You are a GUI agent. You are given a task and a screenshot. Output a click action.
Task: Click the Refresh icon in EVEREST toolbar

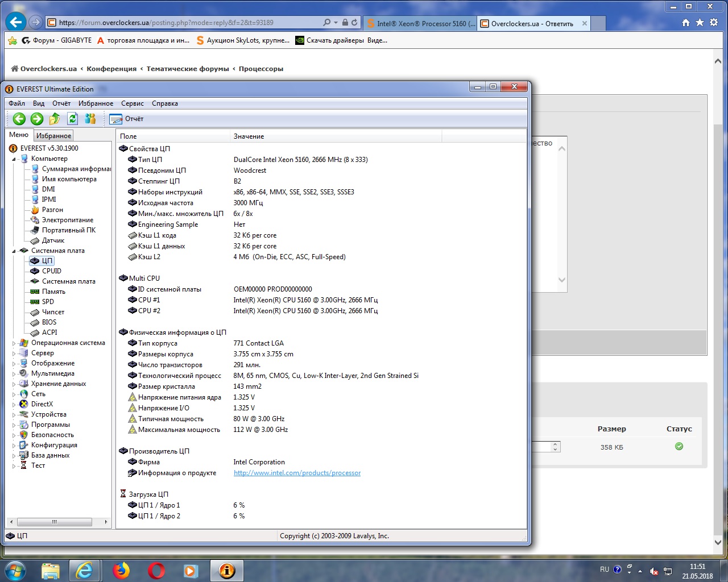[x=72, y=119]
